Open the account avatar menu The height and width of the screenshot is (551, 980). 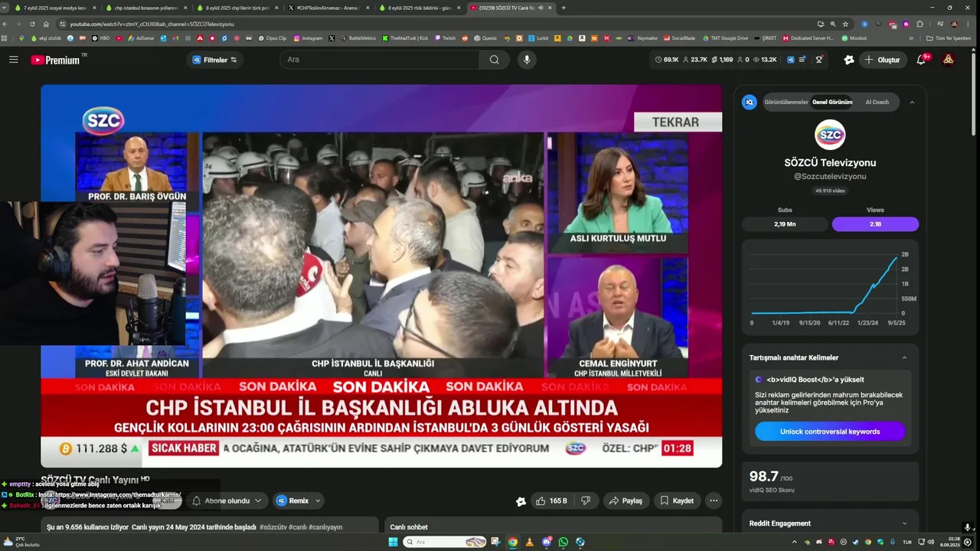[x=949, y=60]
